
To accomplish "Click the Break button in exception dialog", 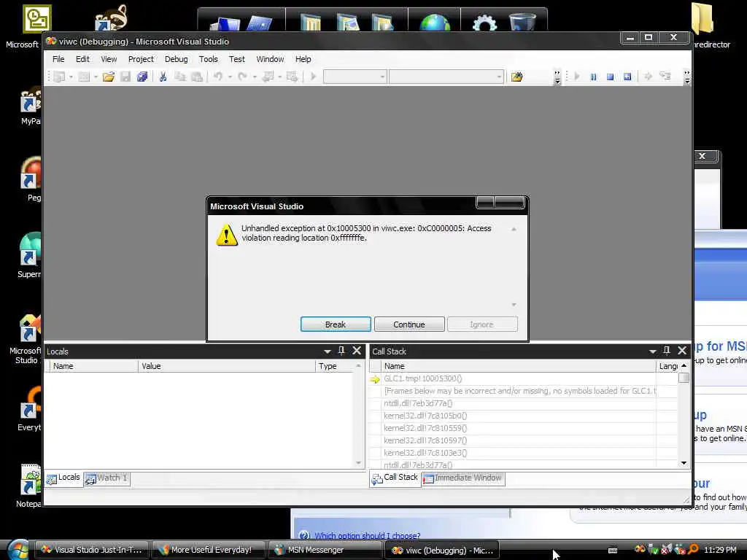I will pyautogui.click(x=336, y=324).
